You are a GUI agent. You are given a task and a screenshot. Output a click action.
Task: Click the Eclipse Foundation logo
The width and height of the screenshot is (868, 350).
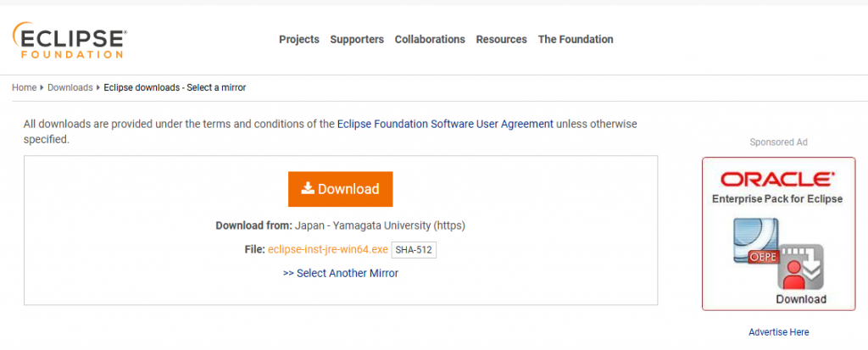coord(70,40)
